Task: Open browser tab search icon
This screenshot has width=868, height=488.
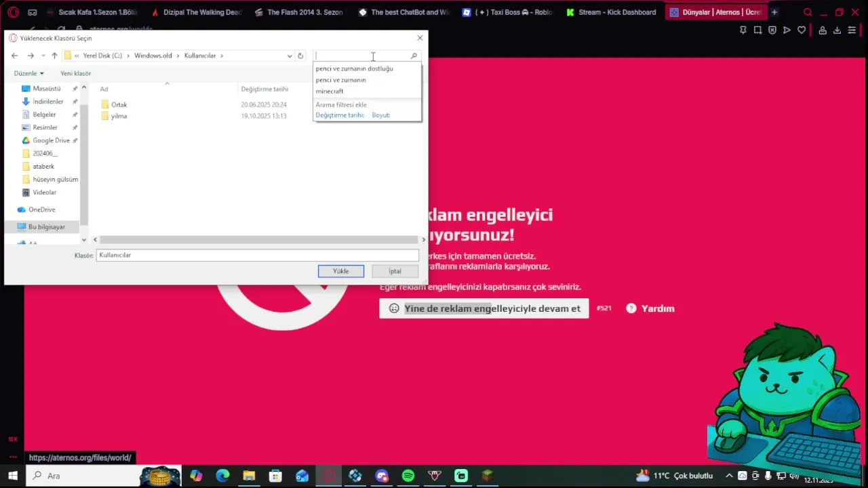Action: 808,12
